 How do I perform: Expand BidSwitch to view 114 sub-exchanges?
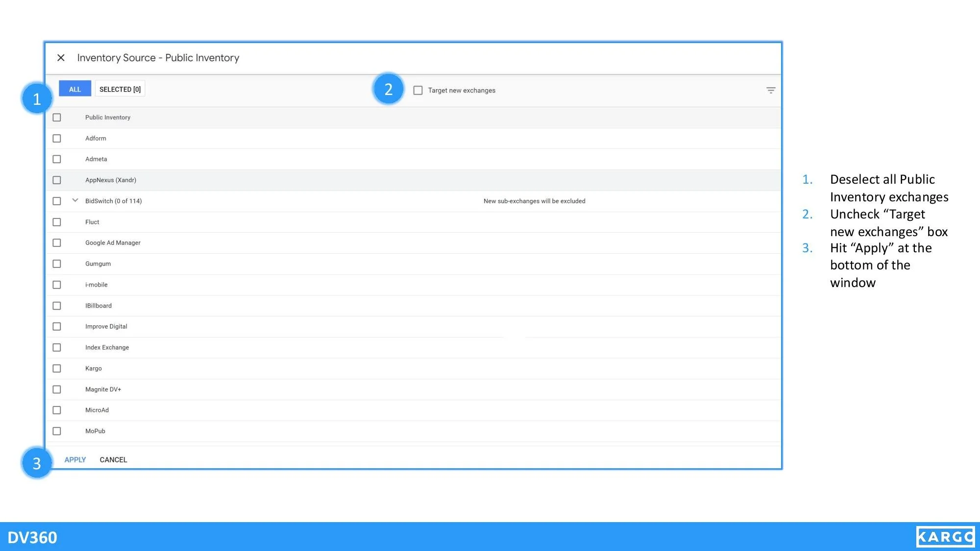(x=74, y=201)
